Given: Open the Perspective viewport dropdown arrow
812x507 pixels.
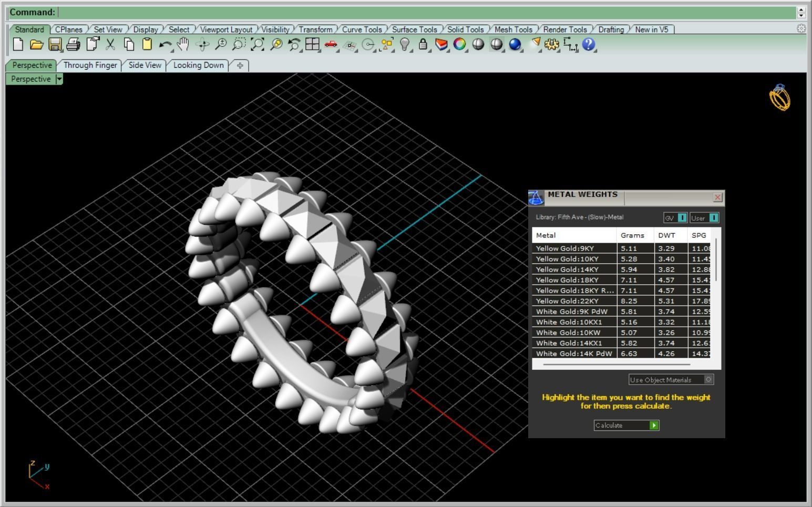Looking at the screenshot, I should pyautogui.click(x=59, y=79).
